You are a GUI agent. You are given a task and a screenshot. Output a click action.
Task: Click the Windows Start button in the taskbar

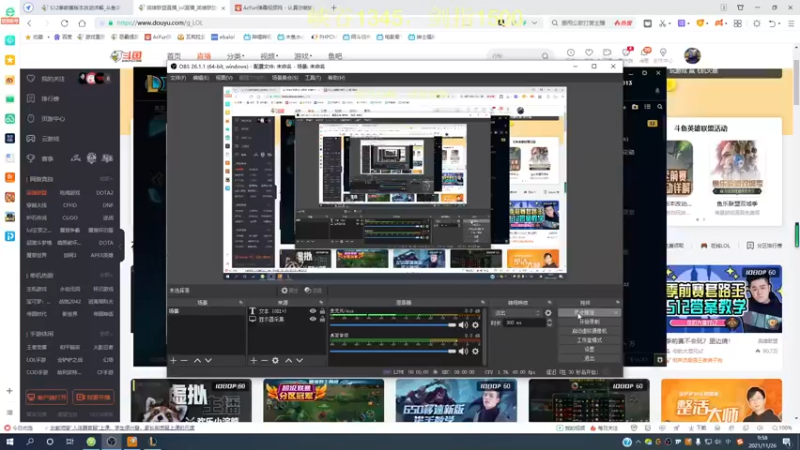9,441
